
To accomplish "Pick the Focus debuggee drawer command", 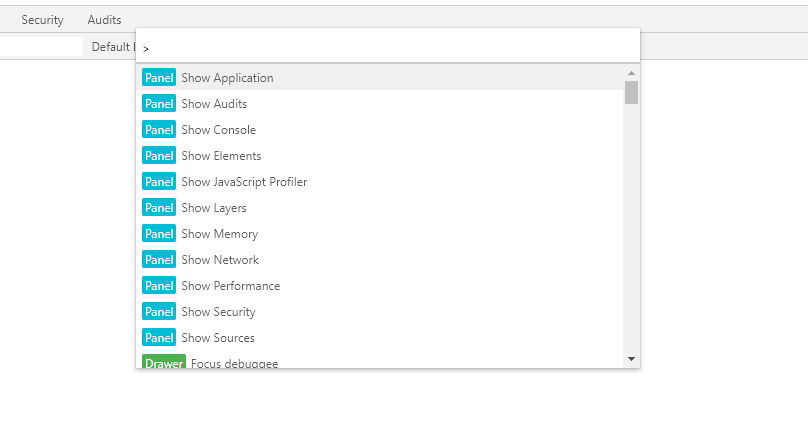I will coord(234,363).
